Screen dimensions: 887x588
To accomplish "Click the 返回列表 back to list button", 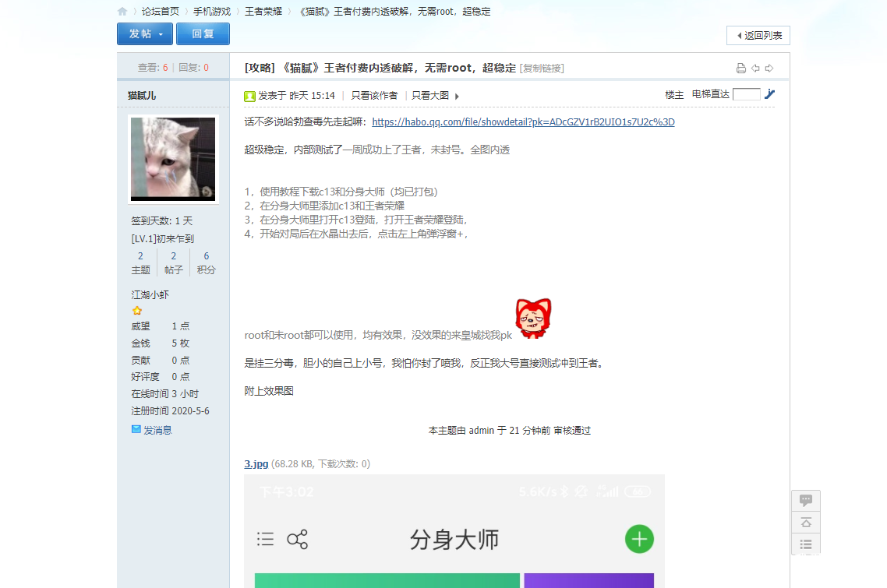I will pyautogui.click(x=758, y=35).
